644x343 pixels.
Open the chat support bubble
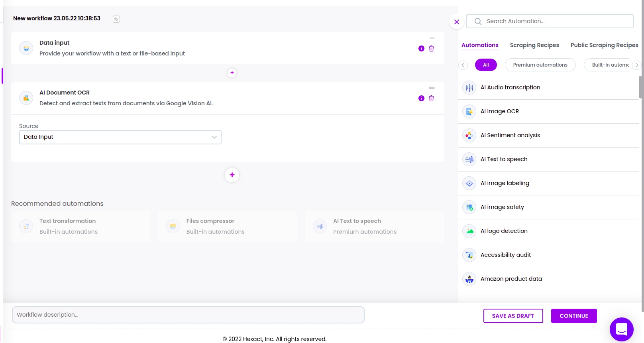pyautogui.click(x=621, y=329)
